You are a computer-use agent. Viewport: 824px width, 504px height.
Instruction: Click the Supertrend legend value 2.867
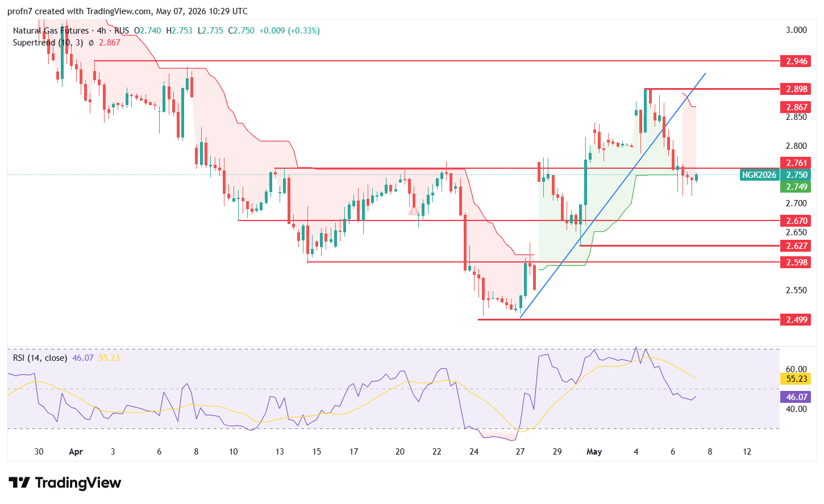tap(110, 43)
